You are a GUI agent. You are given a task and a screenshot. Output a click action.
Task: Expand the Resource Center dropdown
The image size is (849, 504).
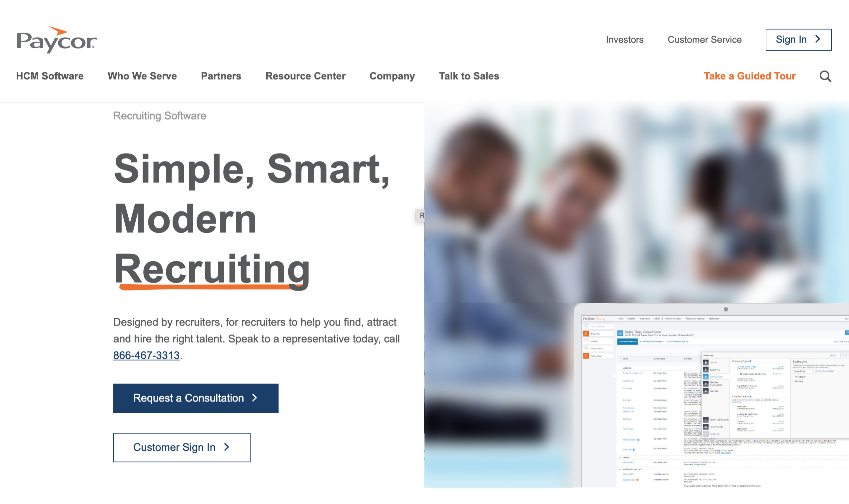point(305,76)
